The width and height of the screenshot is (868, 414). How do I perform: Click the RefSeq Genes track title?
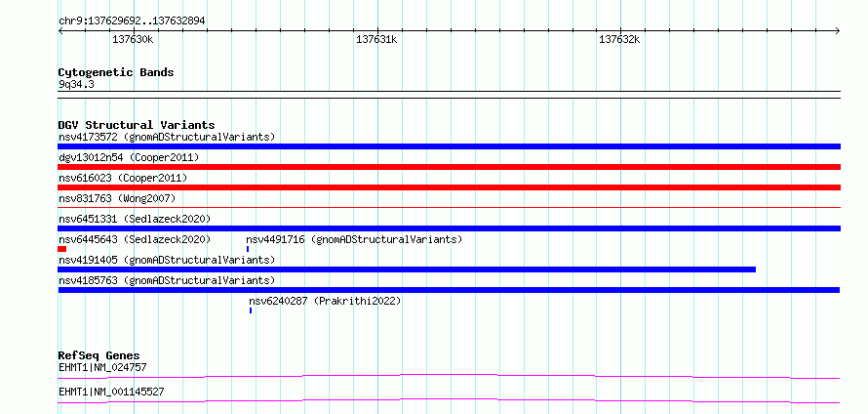(x=99, y=355)
